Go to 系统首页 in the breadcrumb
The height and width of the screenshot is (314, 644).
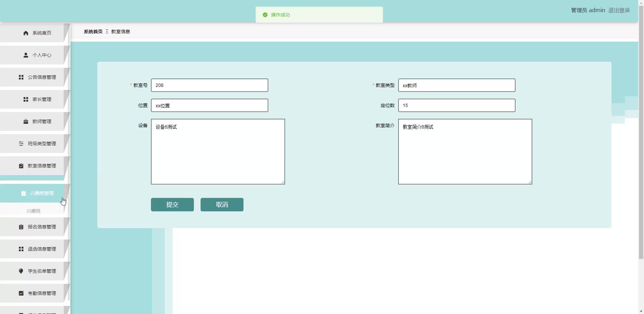pyautogui.click(x=93, y=32)
